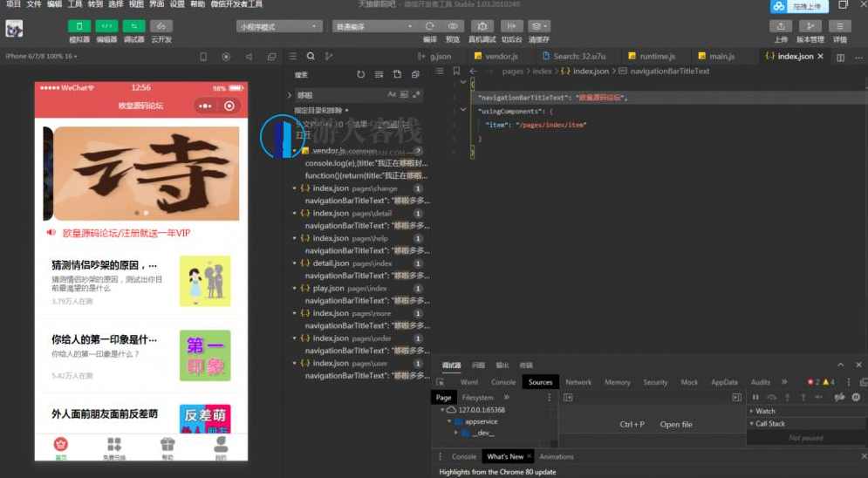The width and height of the screenshot is (868, 478).
Task: Switch to the Network tab
Action: coord(578,382)
